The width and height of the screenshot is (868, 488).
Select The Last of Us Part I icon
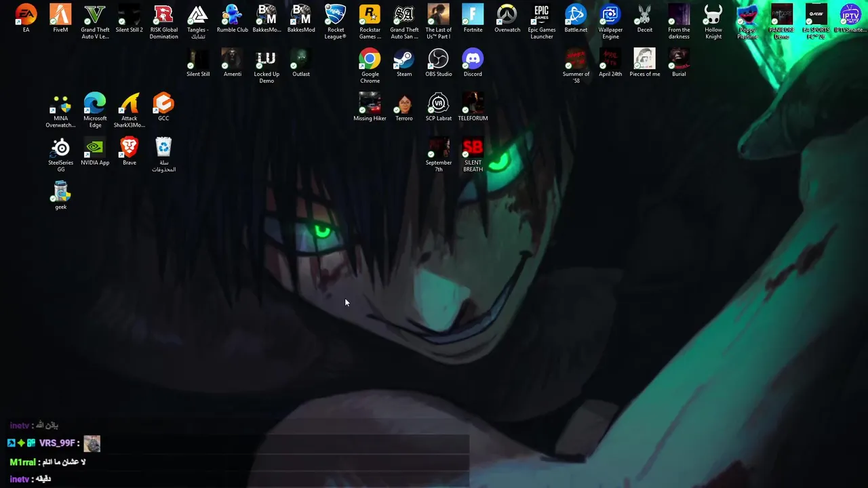pos(438,15)
